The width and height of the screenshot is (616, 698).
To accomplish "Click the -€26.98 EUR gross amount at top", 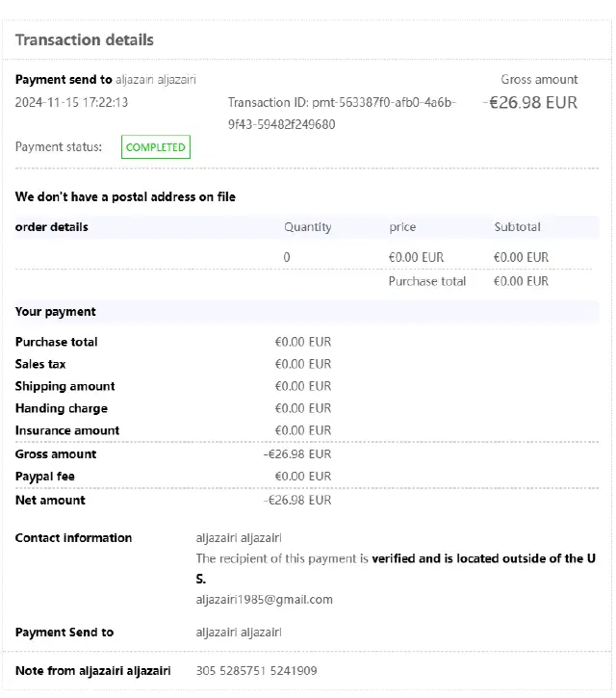I will (x=530, y=102).
